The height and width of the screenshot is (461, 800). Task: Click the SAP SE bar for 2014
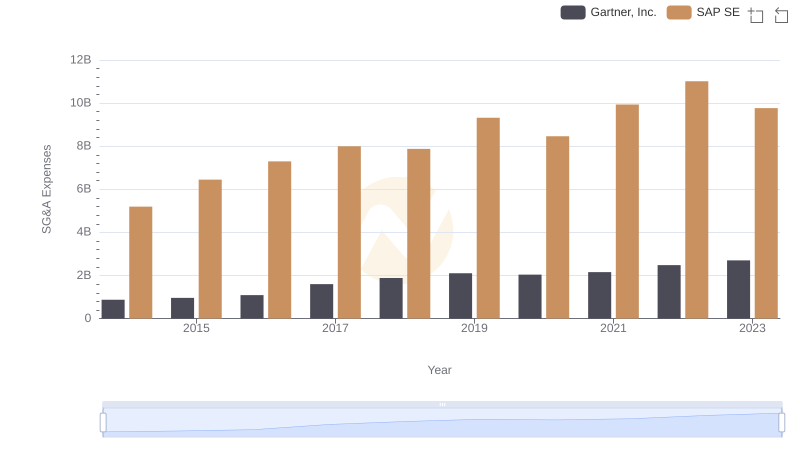[x=141, y=263]
